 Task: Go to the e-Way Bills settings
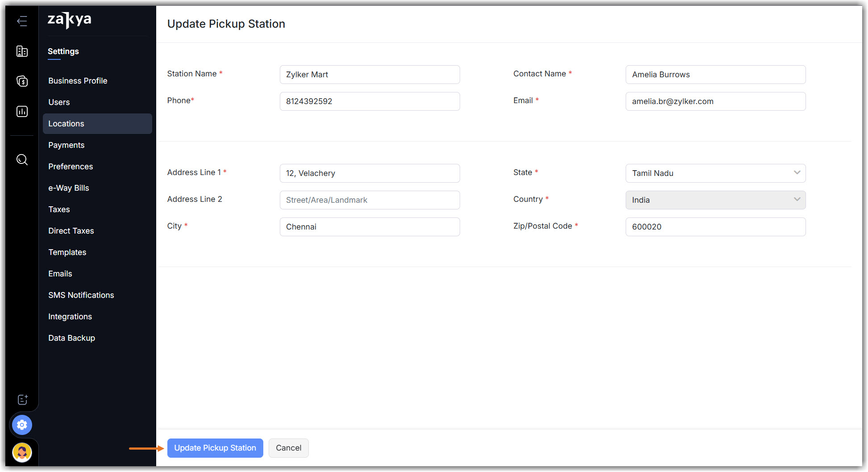69,188
